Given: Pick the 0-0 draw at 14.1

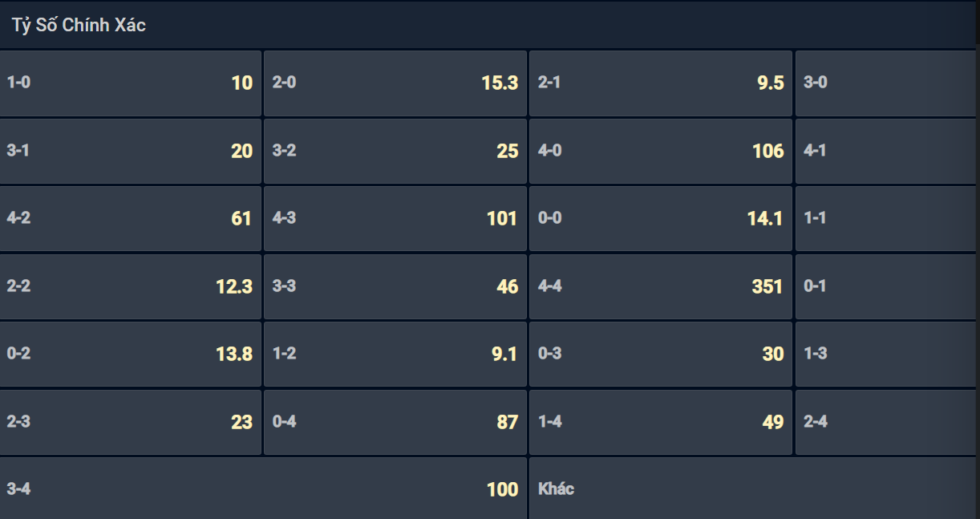Looking at the screenshot, I should pyautogui.click(x=661, y=218).
